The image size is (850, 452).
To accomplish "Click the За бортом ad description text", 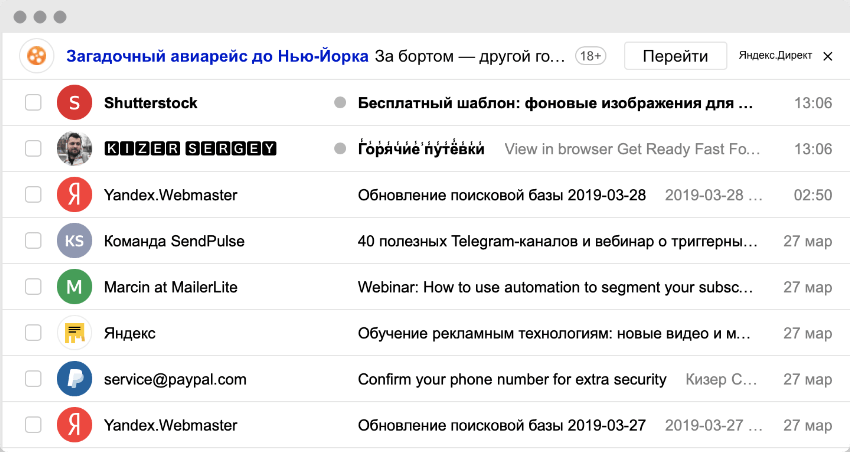I will click(470, 56).
